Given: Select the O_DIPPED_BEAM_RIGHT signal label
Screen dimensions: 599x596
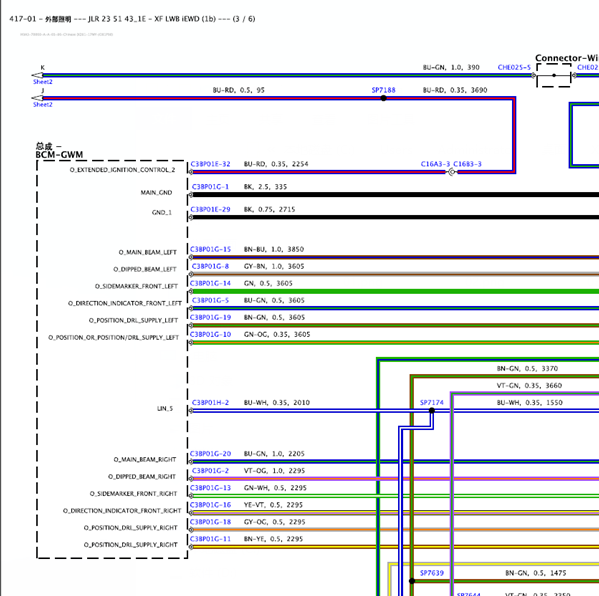Looking at the screenshot, I should click(x=142, y=476).
